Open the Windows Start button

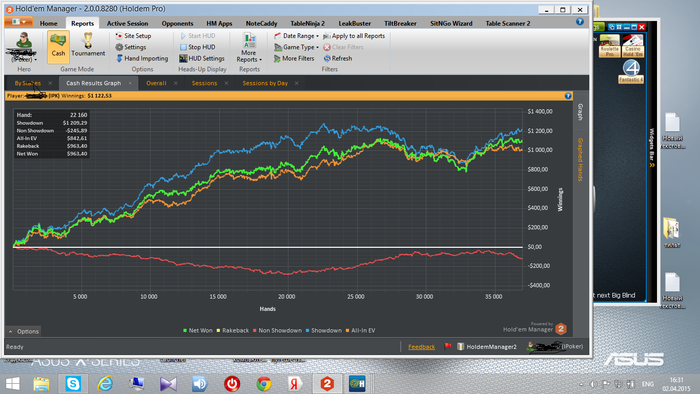pos(12,384)
